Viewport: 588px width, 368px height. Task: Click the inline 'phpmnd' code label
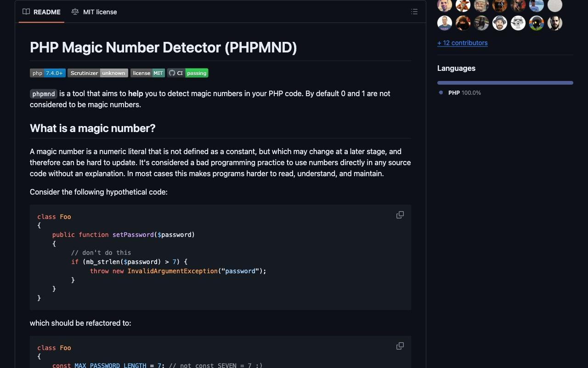(44, 94)
